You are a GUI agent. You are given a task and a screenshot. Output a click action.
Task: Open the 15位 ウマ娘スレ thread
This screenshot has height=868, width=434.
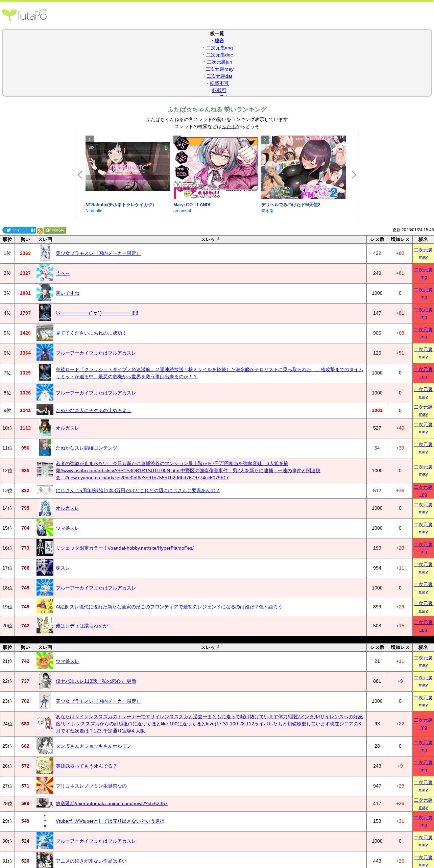(x=68, y=528)
